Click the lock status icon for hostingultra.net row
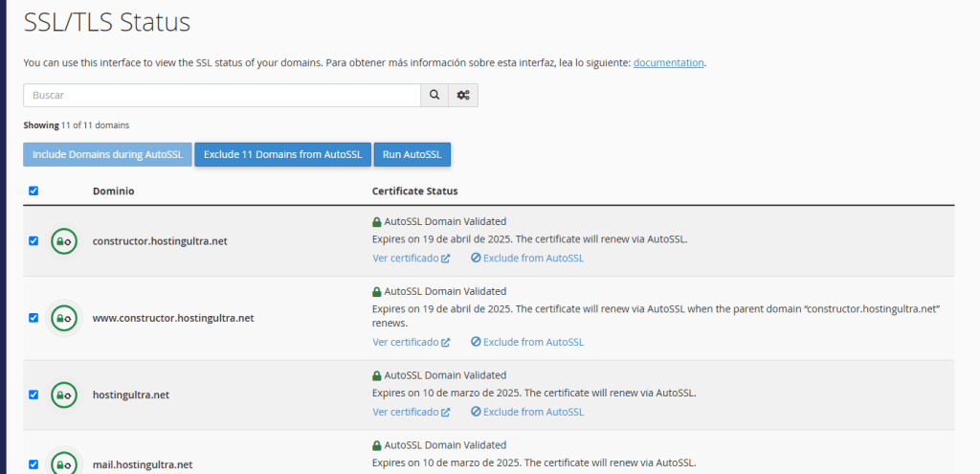Image resolution: width=980 pixels, height=474 pixels. (x=64, y=395)
